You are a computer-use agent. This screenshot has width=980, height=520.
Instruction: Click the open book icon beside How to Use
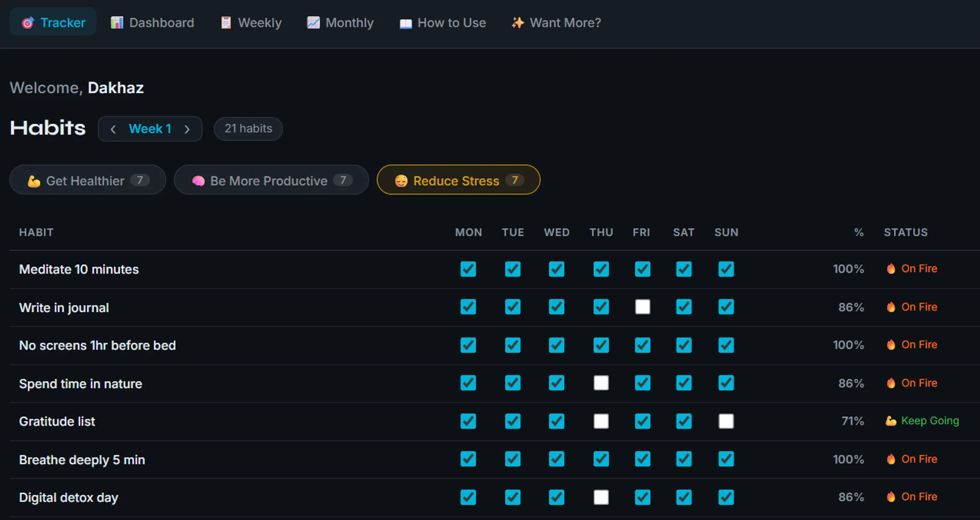pyautogui.click(x=406, y=24)
